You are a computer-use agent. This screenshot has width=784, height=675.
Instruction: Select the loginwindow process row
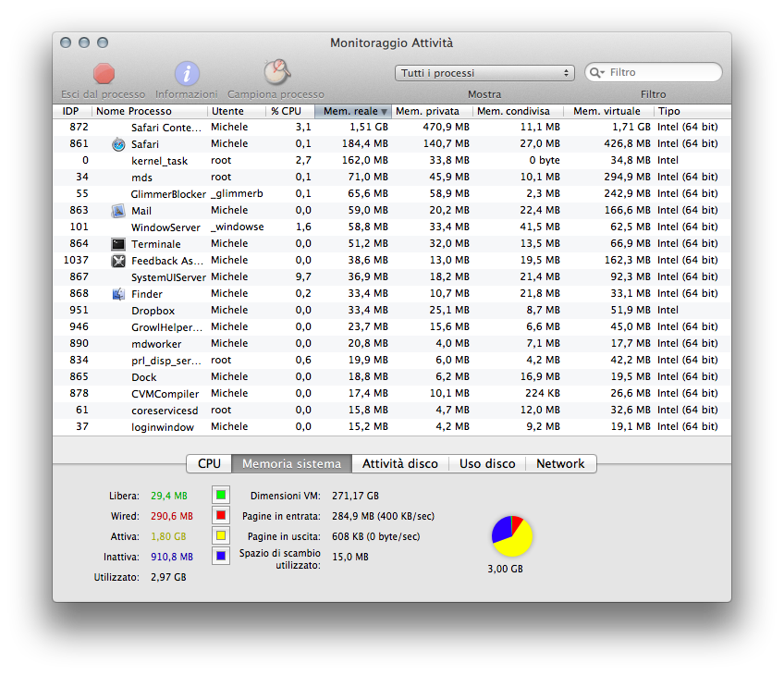[391, 427]
